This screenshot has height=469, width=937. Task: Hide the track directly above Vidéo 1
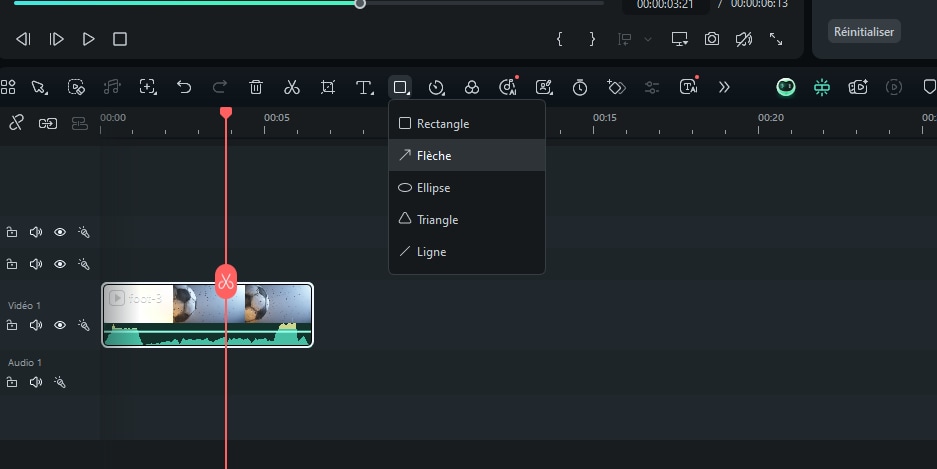coord(60,264)
